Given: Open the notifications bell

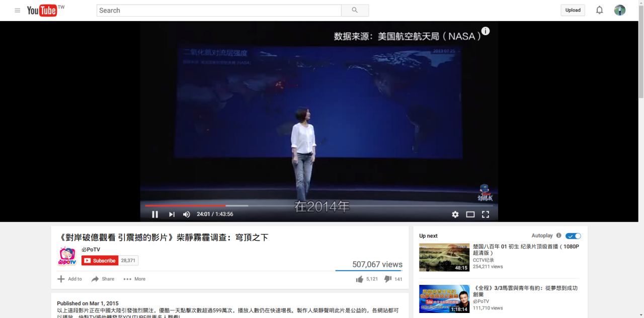Looking at the screenshot, I should [599, 10].
